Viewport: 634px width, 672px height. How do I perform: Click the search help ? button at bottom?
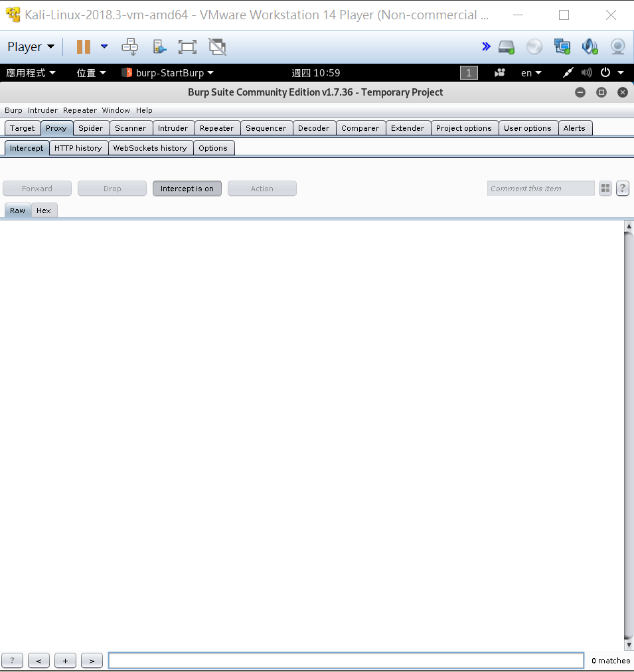[12, 661]
